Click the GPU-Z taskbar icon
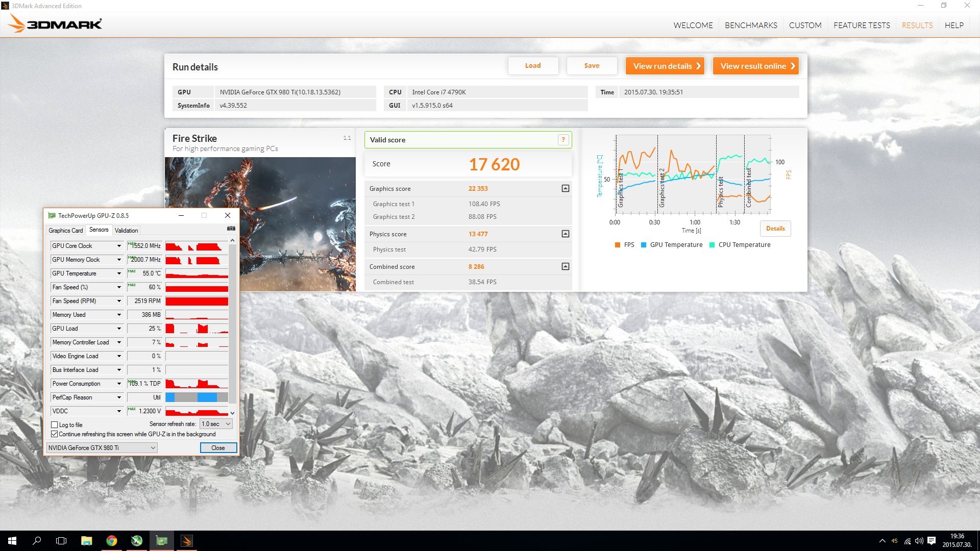The width and height of the screenshot is (980, 551). (162, 541)
